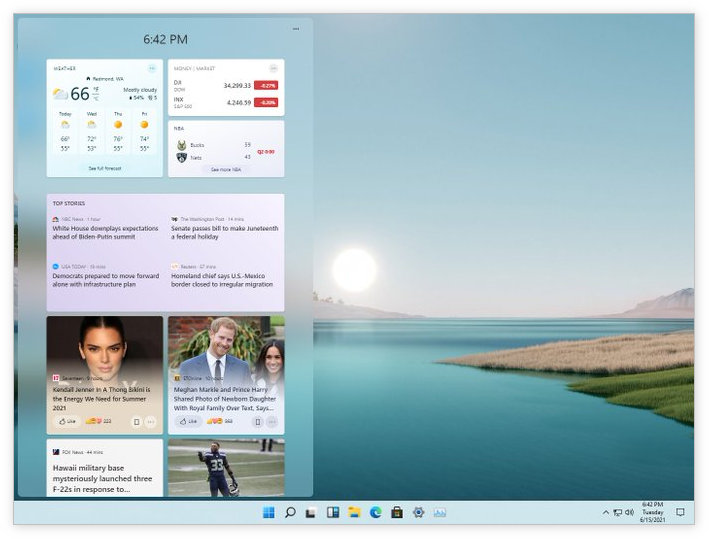Click the volume speaker tray icon
Viewport: 709px width, 539px height.
pyautogui.click(x=629, y=512)
